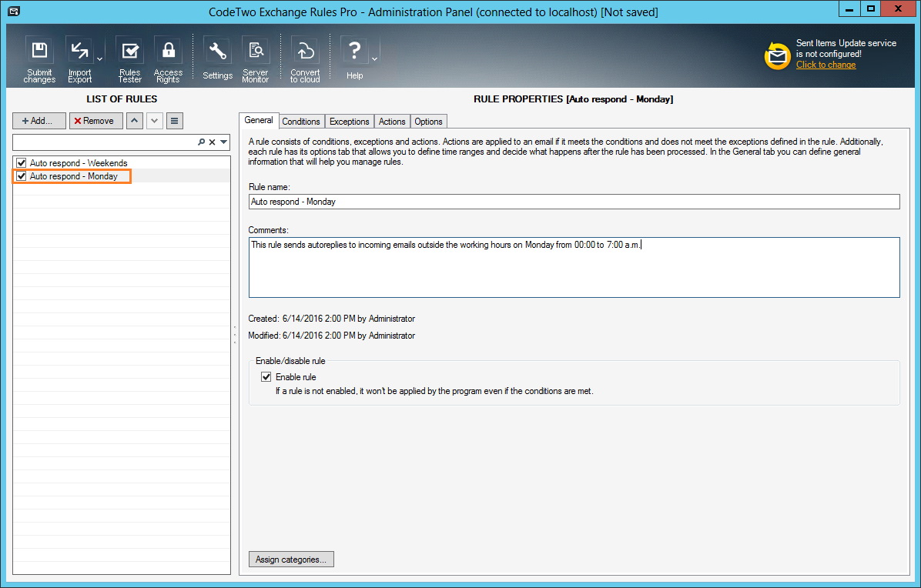Click the rule search magnifier icon
The height and width of the screenshot is (588, 921).
(202, 142)
